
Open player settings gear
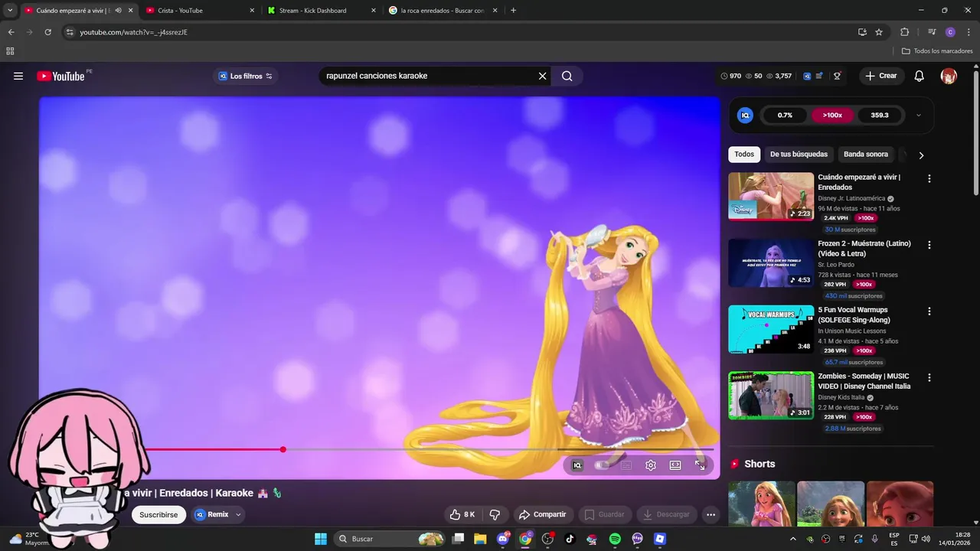pos(651,465)
